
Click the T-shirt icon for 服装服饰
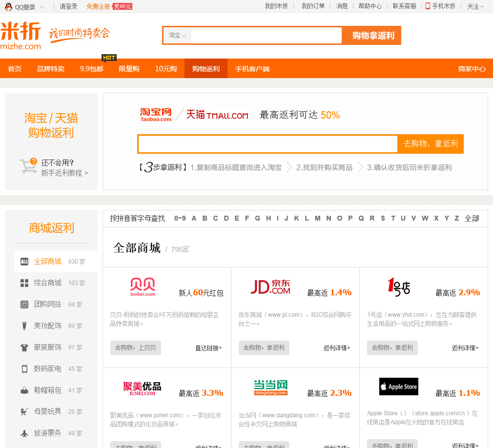24,347
